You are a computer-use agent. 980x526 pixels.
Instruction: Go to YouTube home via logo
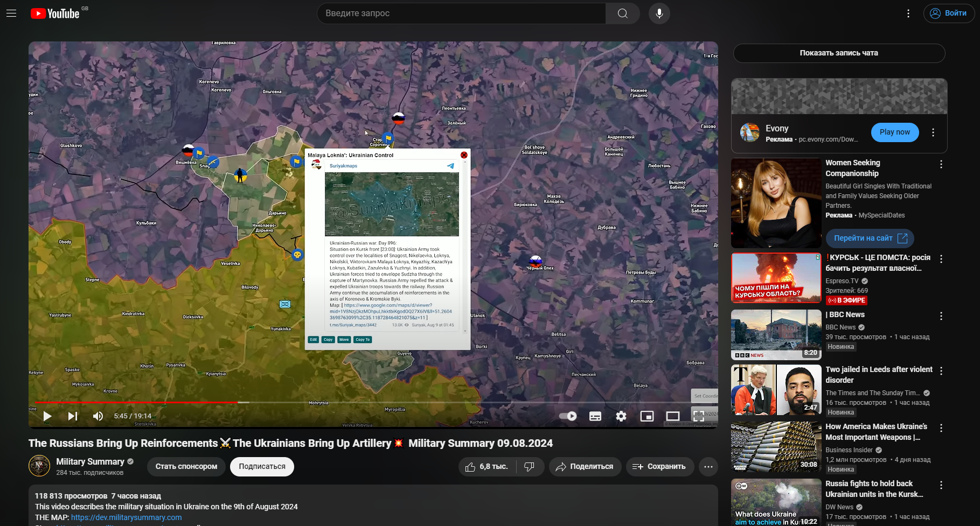click(x=55, y=13)
